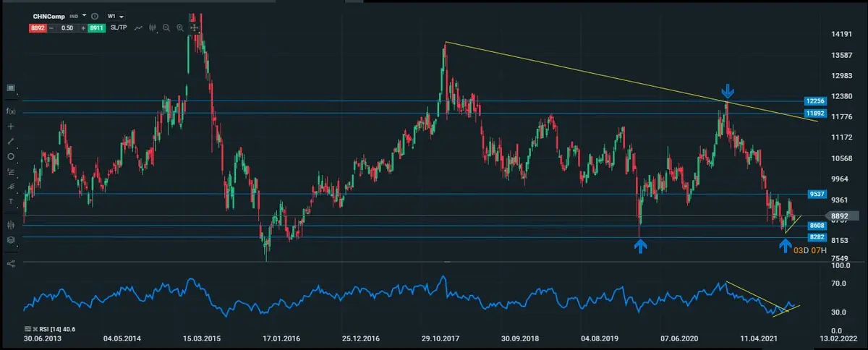
Task: Open the layers objects list icon
Action: (11, 240)
